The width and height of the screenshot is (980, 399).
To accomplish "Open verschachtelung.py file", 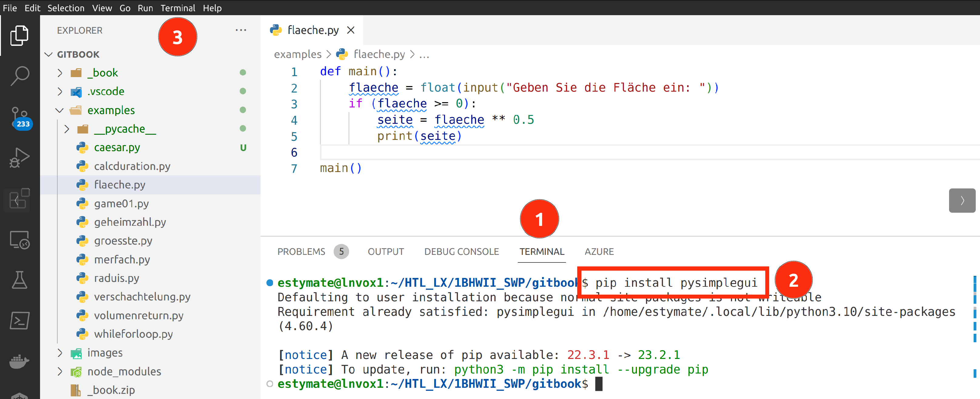I will pos(150,296).
